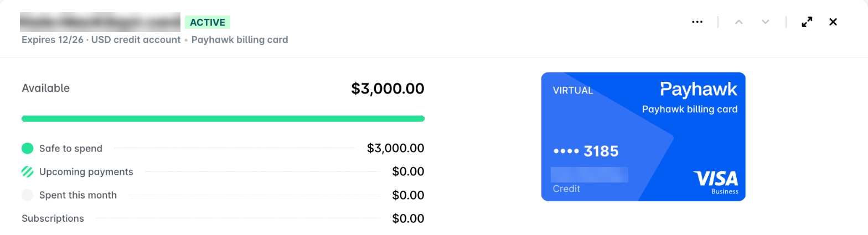The height and width of the screenshot is (235, 868).
Task: Go to next card with down chevron
Action: click(766, 22)
